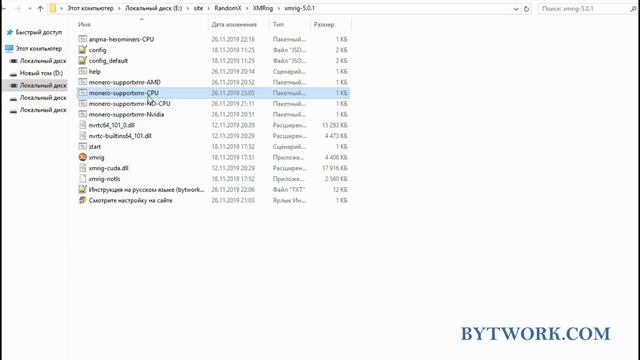
Task: Click the Инструкция на русском языке file icon
Action: coord(82,189)
